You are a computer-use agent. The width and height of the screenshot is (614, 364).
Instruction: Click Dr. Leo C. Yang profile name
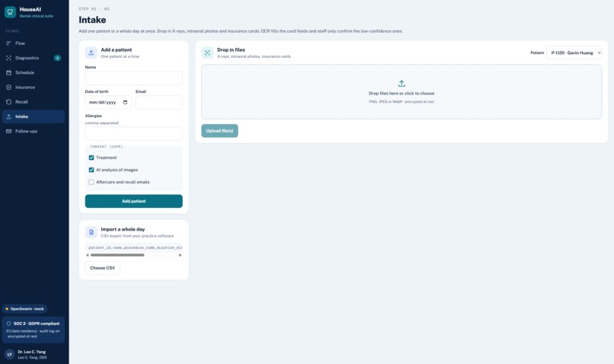pos(32,352)
